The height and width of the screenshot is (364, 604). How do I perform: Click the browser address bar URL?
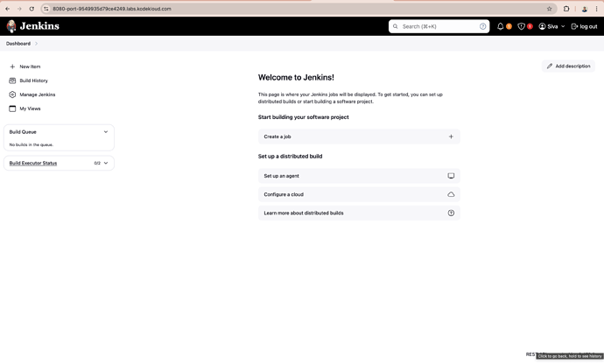click(x=112, y=9)
